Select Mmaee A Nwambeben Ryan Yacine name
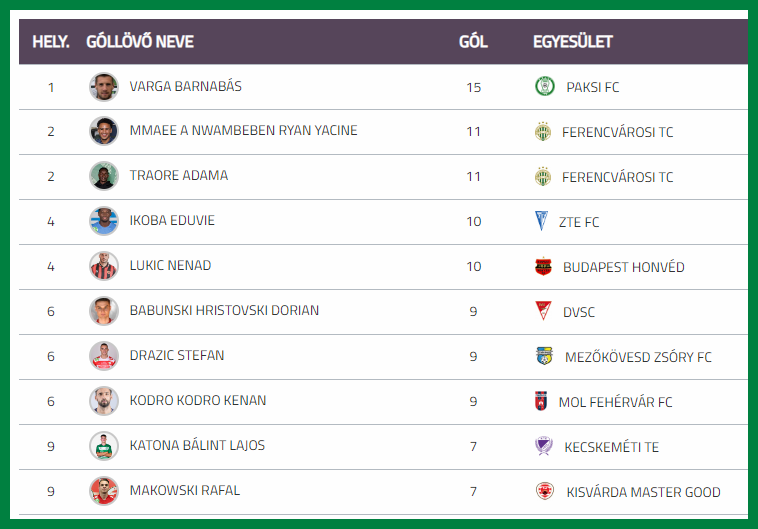 click(x=243, y=131)
